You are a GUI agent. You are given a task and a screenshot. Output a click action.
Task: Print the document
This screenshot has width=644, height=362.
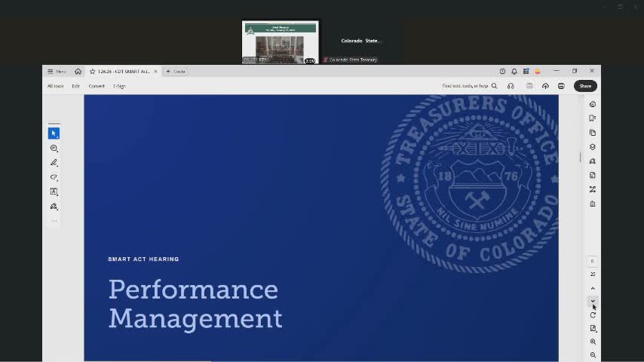[561, 86]
